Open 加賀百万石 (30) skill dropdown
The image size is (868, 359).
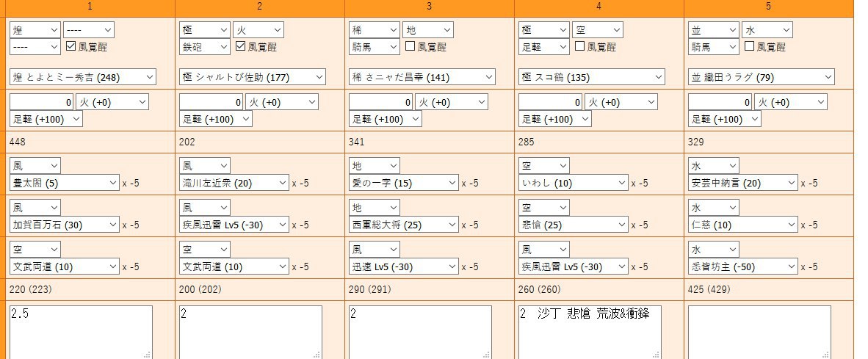(x=64, y=225)
